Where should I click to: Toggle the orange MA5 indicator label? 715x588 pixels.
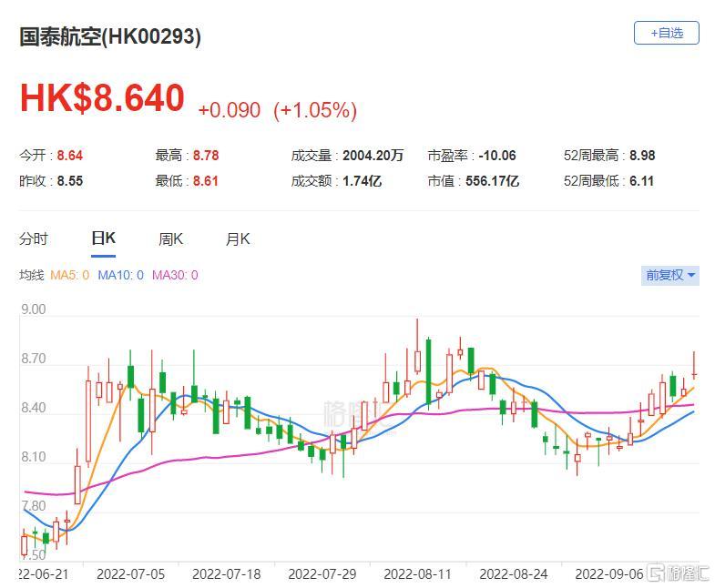click(69, 275)
